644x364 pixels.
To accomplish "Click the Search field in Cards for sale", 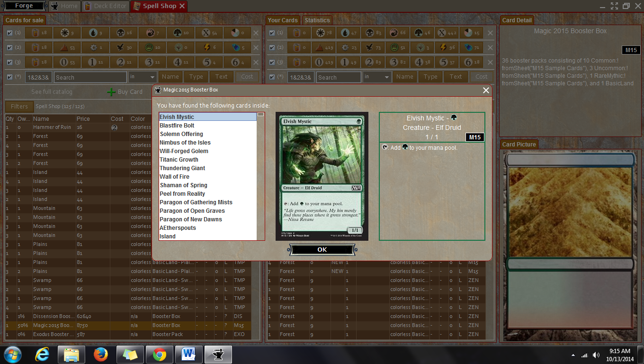I will pos(90,77).
